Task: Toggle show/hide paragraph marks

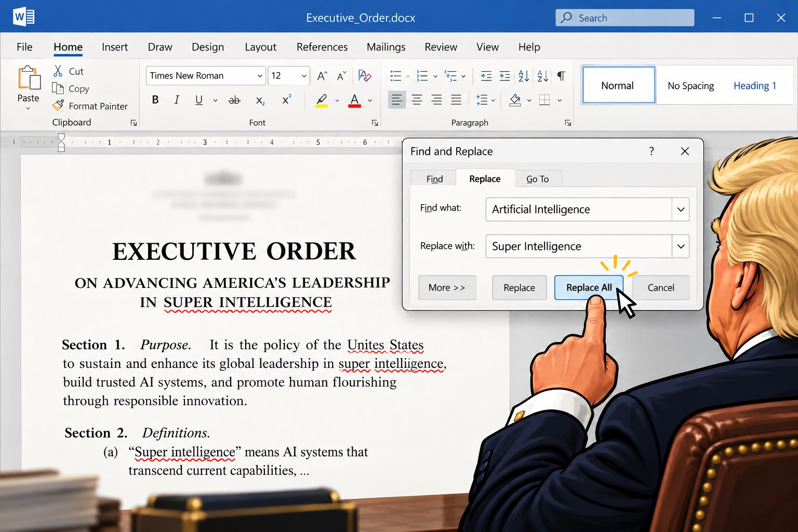Action: [561, 76]
